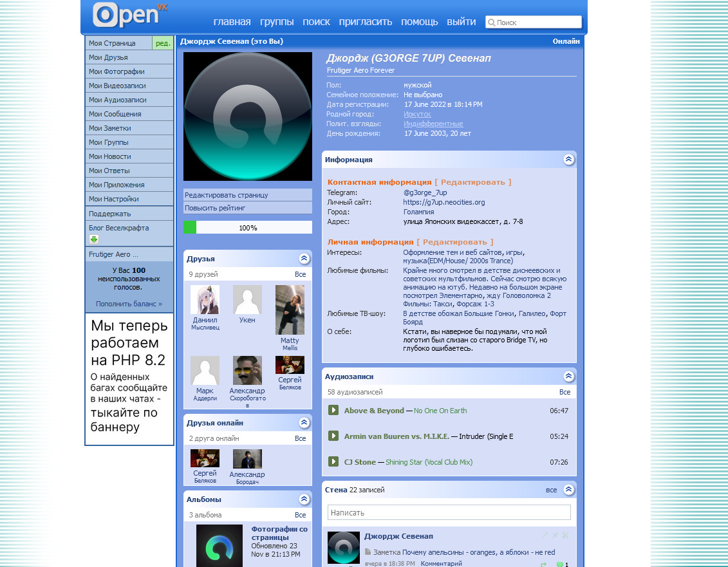Click Редактировать страницу under the avatar
728x567 pixels.
click(x=247, y=195)
